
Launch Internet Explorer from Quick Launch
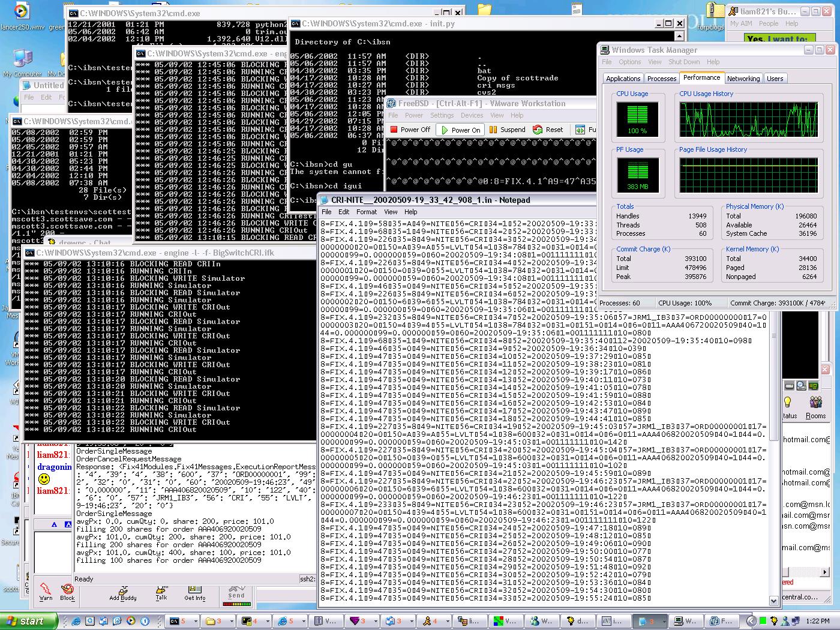(76, 621)
